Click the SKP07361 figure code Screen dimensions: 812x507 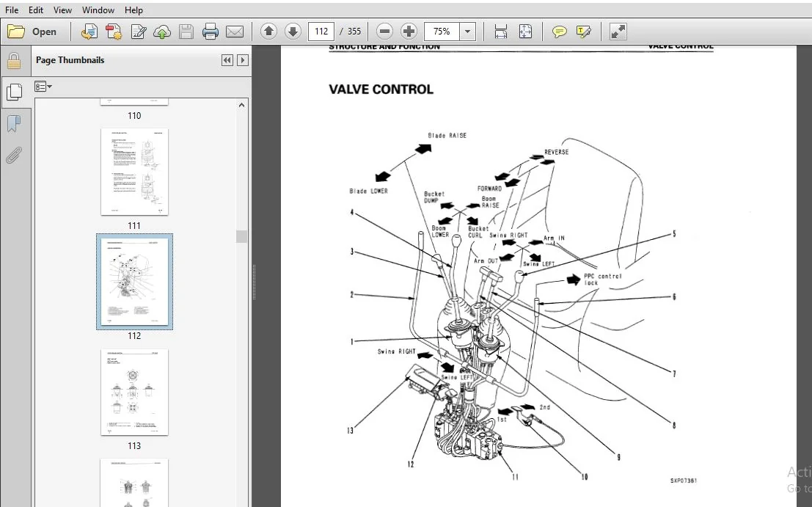[684, 481]
